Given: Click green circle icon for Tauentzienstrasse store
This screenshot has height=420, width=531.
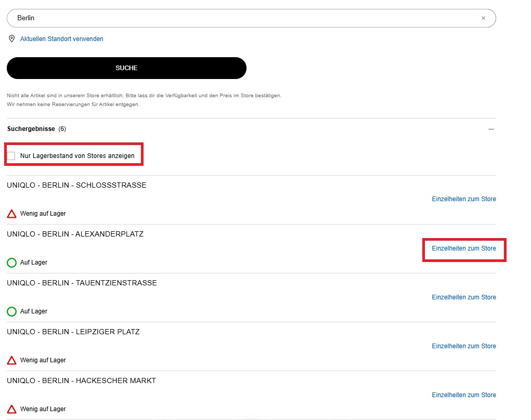Looking at the screenshot, I should [11, 311].
